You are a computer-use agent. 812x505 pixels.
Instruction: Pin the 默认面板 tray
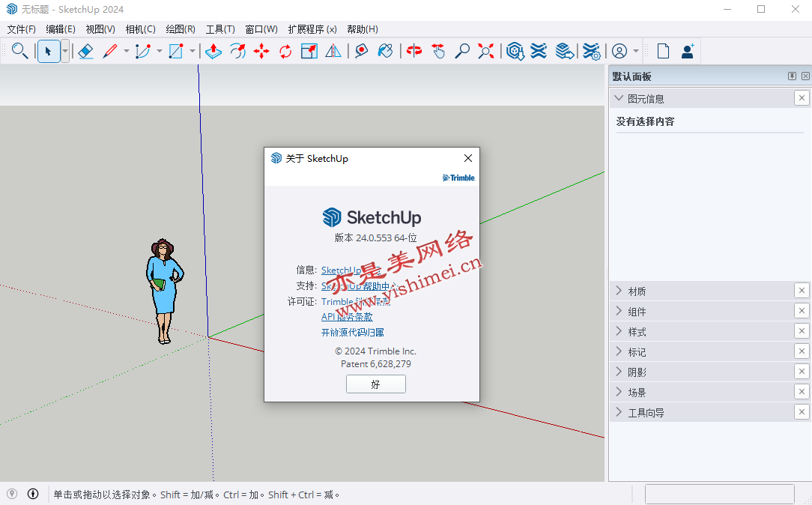tap(792, 76)
